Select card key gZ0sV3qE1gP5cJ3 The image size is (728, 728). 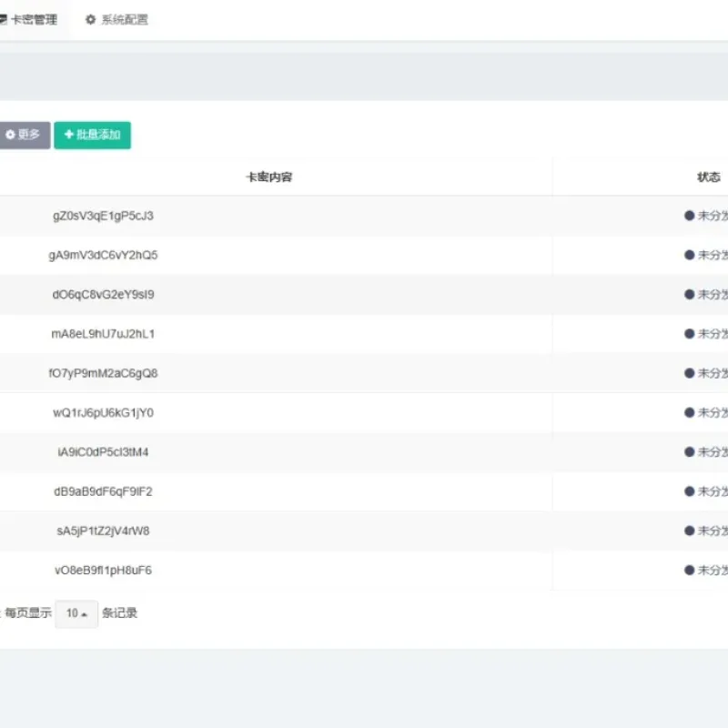pos(103,216)
